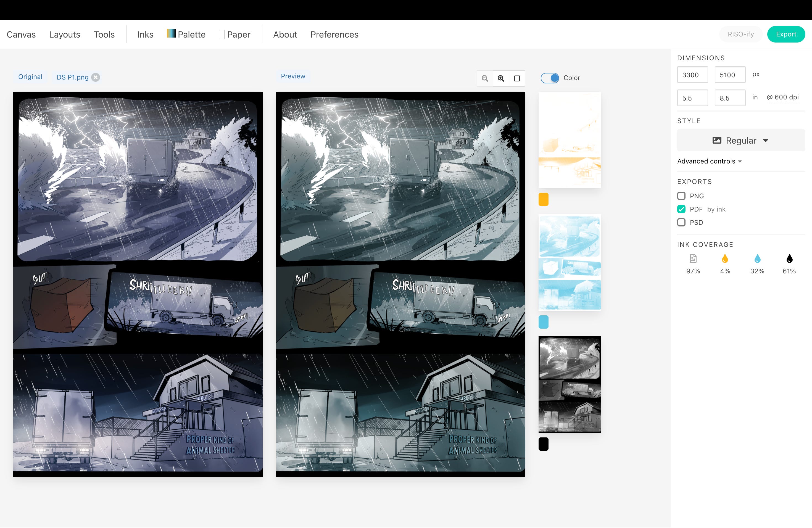Click the zoom in magnifier icon
Viewport: 812px width, 528px height.
(501, 78)
